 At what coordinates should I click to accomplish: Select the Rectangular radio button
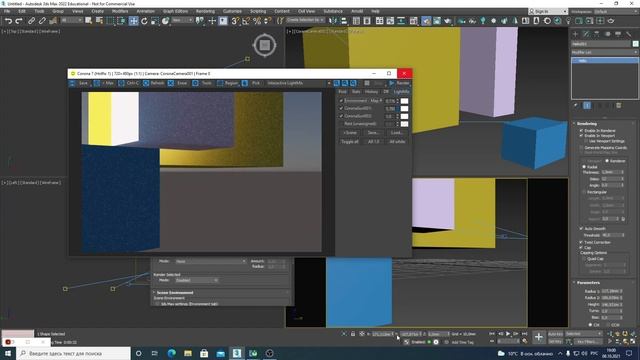[x=584, y=192]
